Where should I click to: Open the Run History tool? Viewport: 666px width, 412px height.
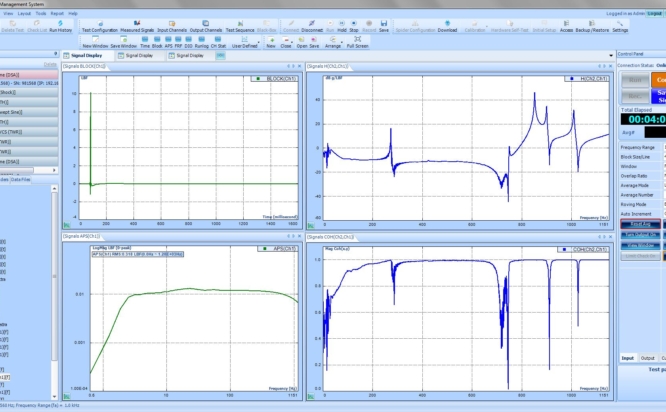point(60,26)
